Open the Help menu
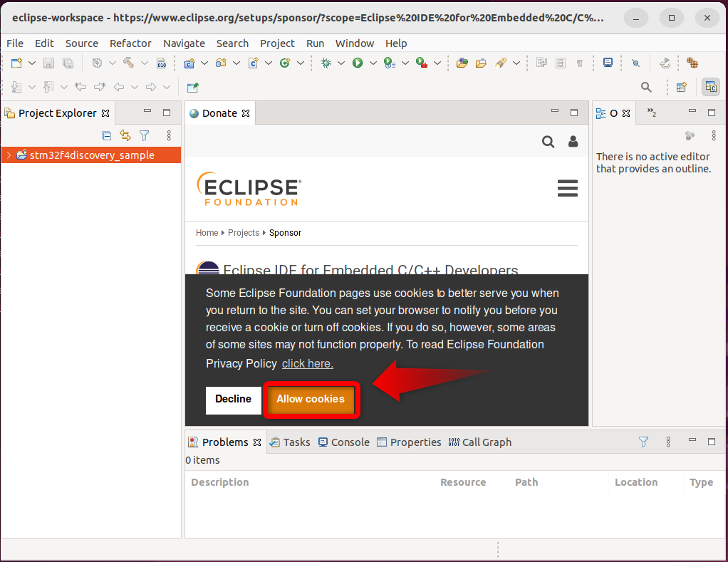This screenshot has height=562, width=728. (x=396, y=43)
